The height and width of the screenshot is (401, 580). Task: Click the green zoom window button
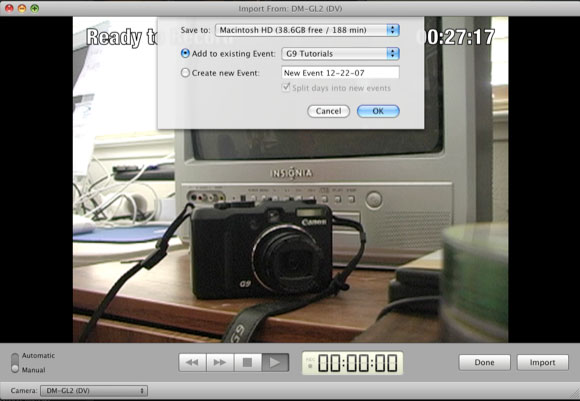click(35, 8)
